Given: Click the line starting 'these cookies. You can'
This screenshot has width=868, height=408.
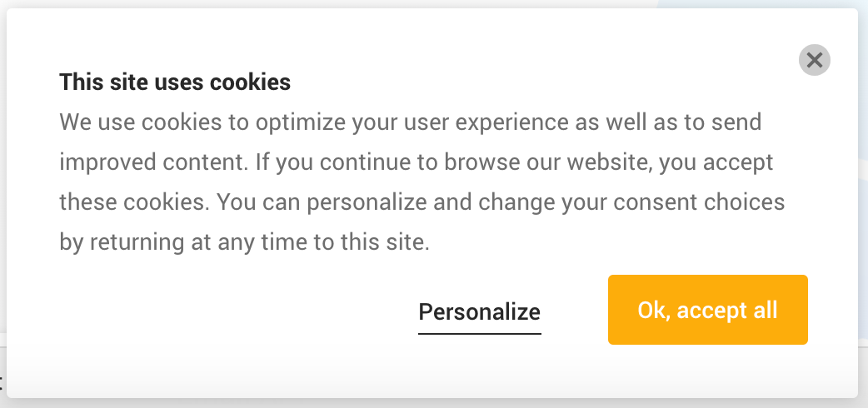Looking at the screenshot, I should 422,202.
